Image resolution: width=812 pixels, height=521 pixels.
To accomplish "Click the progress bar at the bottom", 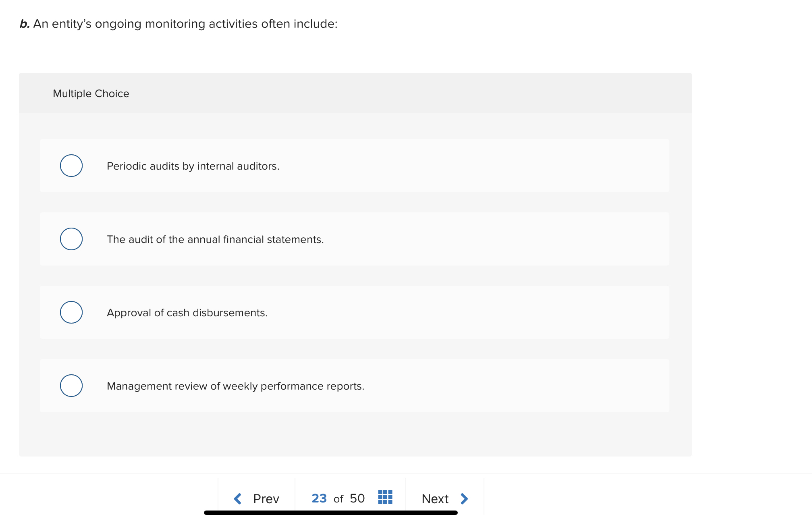I will pos(330,513).
